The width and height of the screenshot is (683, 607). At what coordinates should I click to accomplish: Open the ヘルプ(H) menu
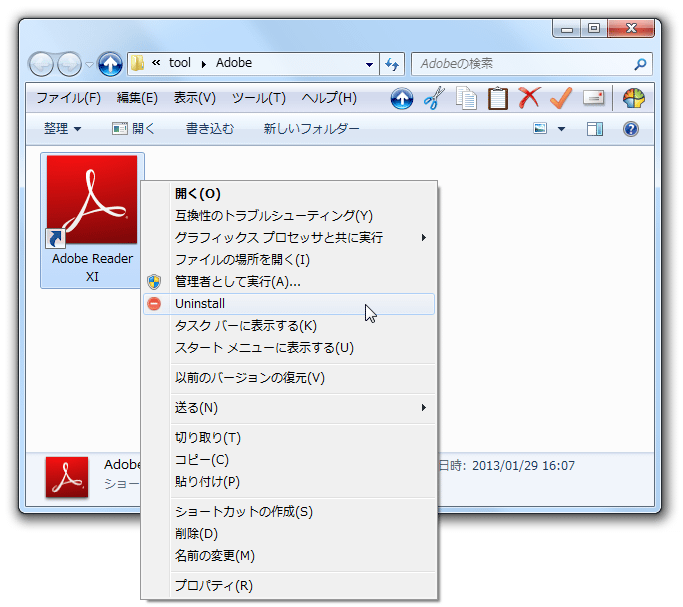click(x=329, y=98)
